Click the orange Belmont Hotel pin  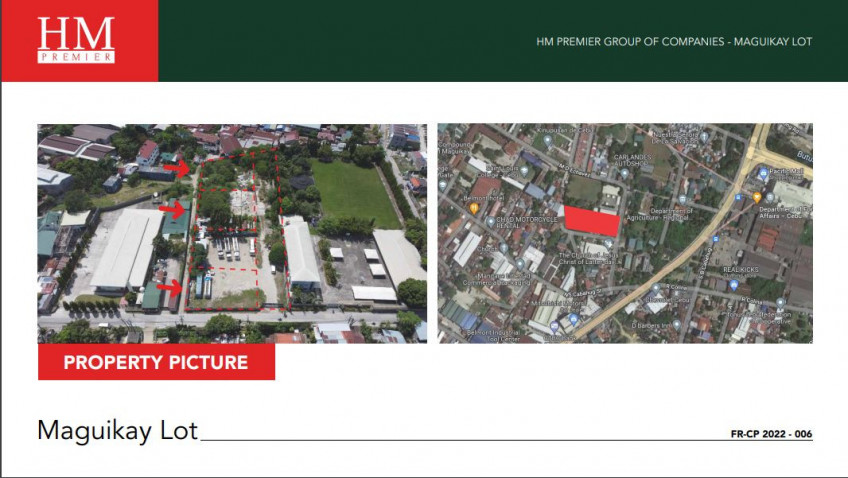tap(474, 208)
